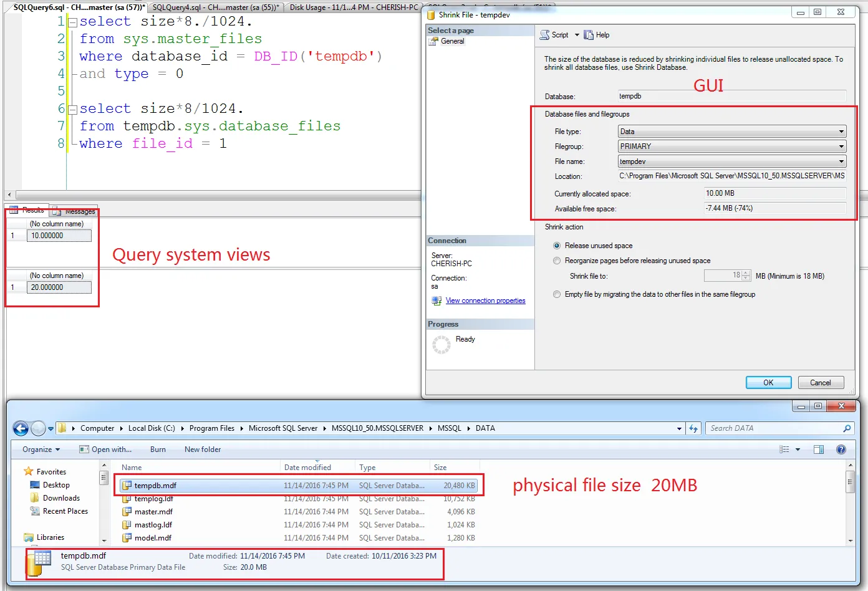
Task: Click OK in Shrink File dialog
Action: (768, 383)
